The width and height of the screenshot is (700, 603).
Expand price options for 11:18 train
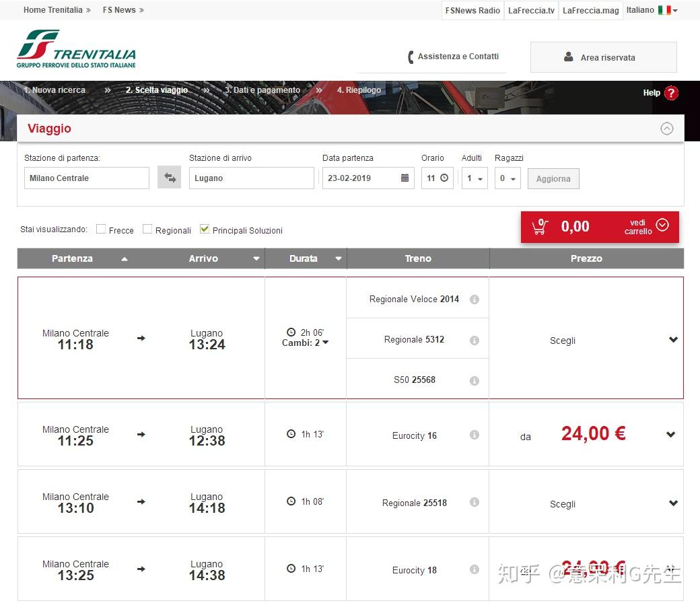click(673, 340)
